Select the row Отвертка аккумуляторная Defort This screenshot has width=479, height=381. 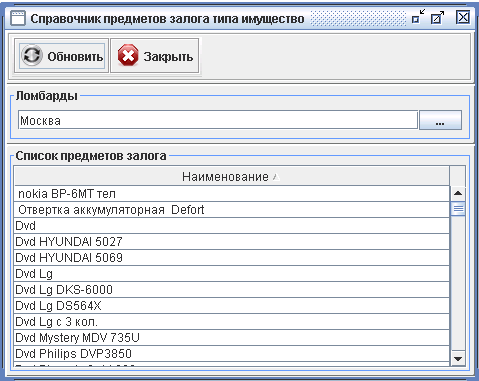tap(232, 210)
